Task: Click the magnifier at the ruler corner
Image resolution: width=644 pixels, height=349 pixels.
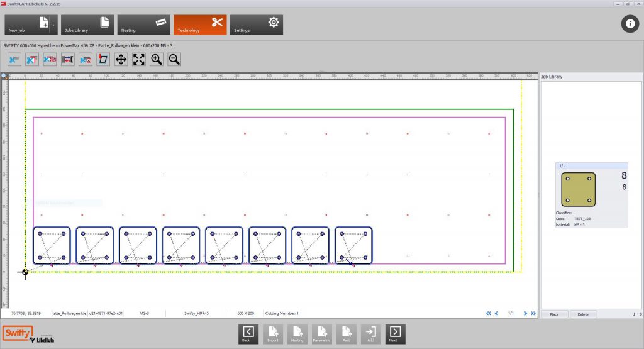Action: point(4,76)
